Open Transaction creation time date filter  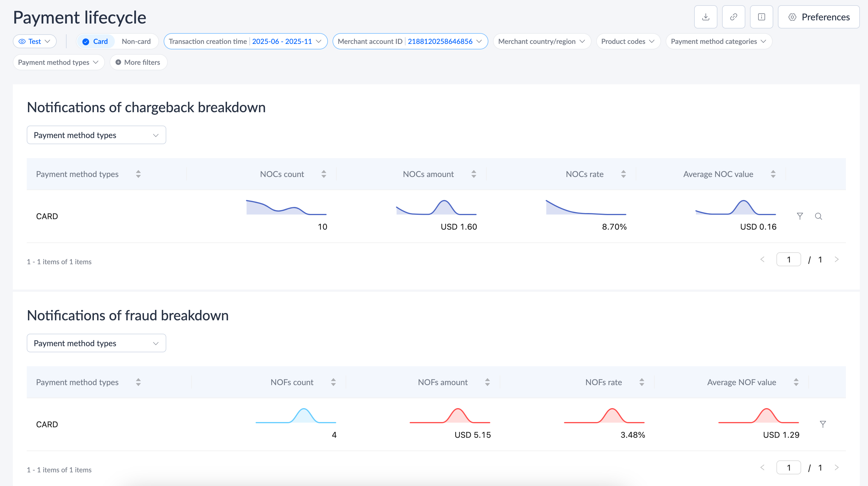pyautogui.click(x=245, y=42)
